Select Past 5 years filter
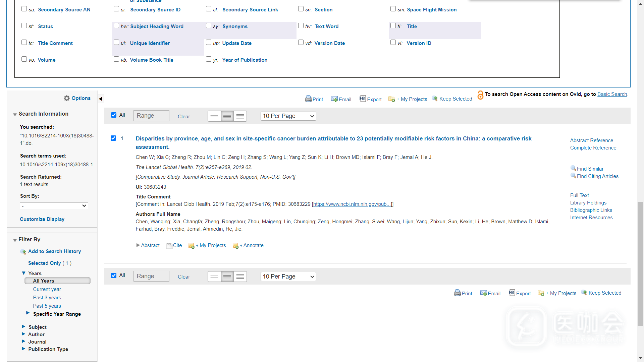Viewport: 644px width, 362px height. click(x=47, y=306)
